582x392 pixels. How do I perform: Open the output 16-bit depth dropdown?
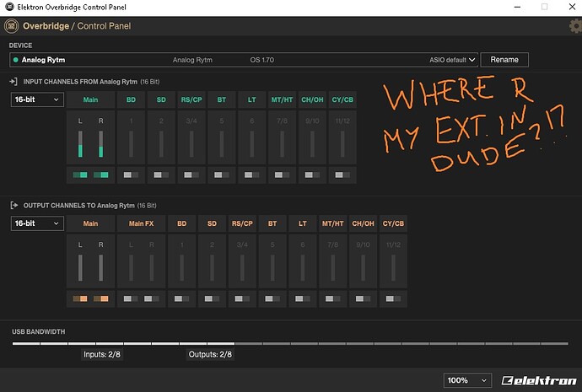coord(37,223)
